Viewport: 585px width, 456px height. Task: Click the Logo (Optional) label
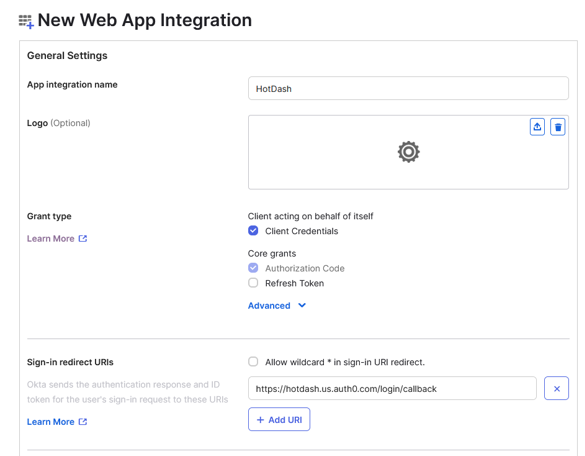[59, 123]
